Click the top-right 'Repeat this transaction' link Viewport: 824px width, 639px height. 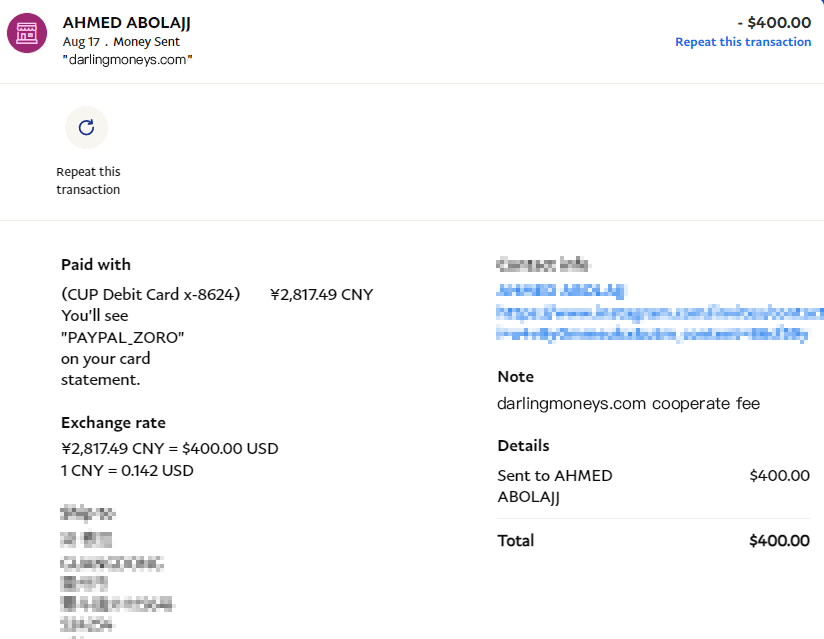(x=742, y=42)
